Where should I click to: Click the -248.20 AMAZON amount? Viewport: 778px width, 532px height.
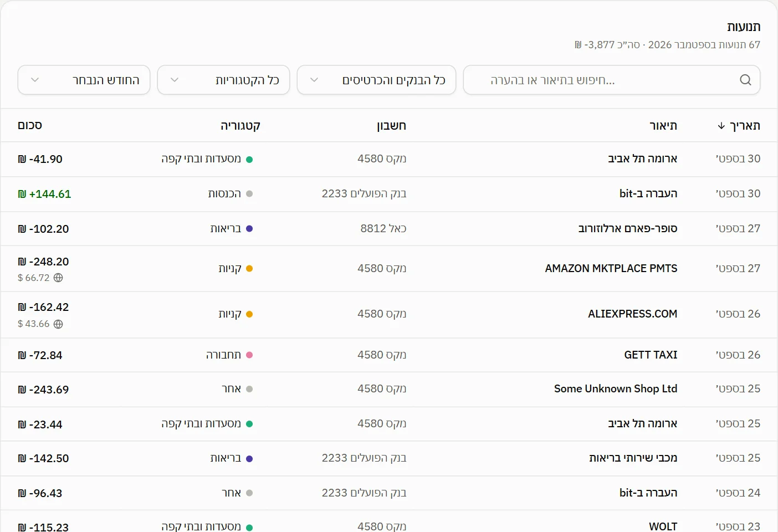pos(43,262)
